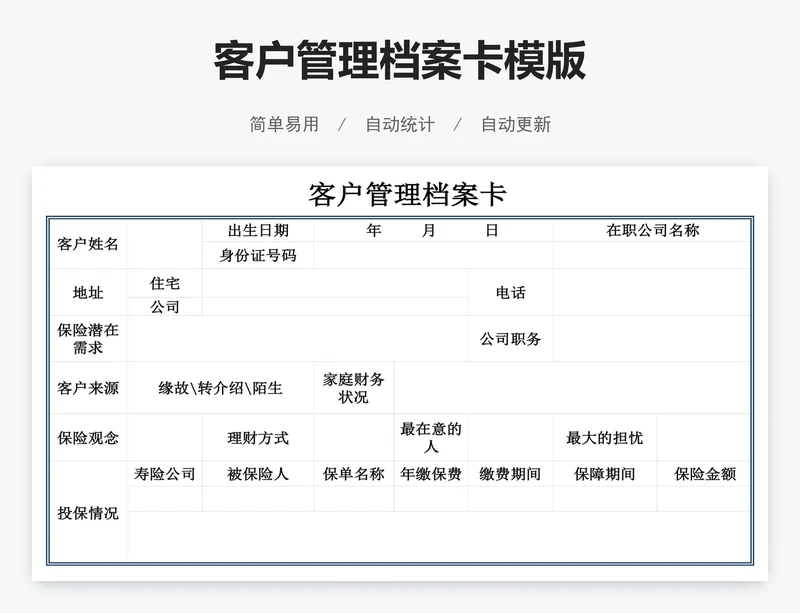Select the 身份证号码 label cell
Image resolution: width=800 pixels, height=613 pixels.
tap(258, 255)
